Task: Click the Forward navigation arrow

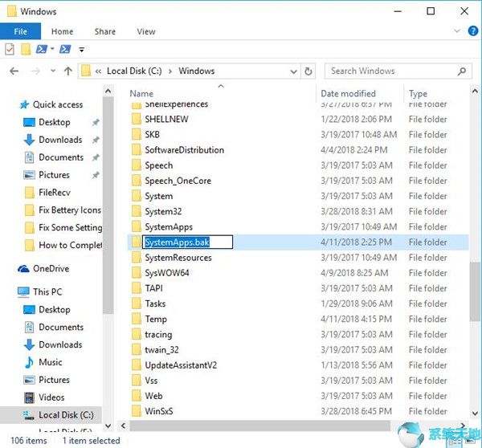Action: (35, 71)
